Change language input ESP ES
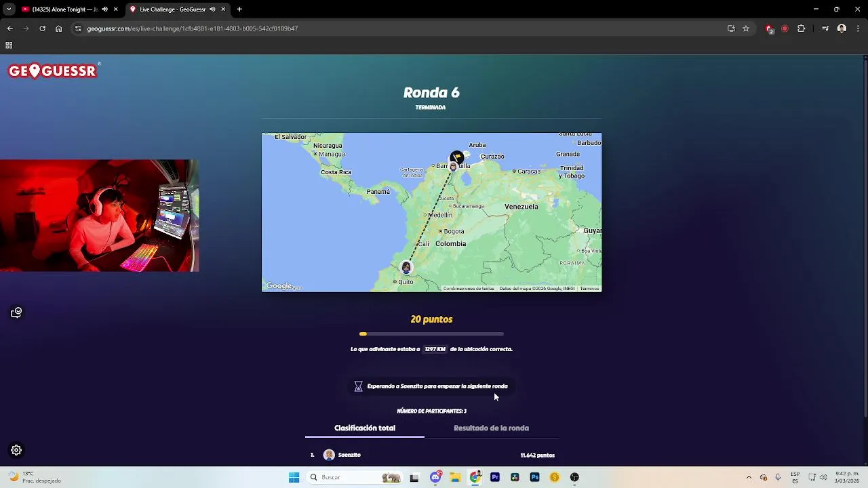This screenshot has width=868, height=488. pos(795,477)
